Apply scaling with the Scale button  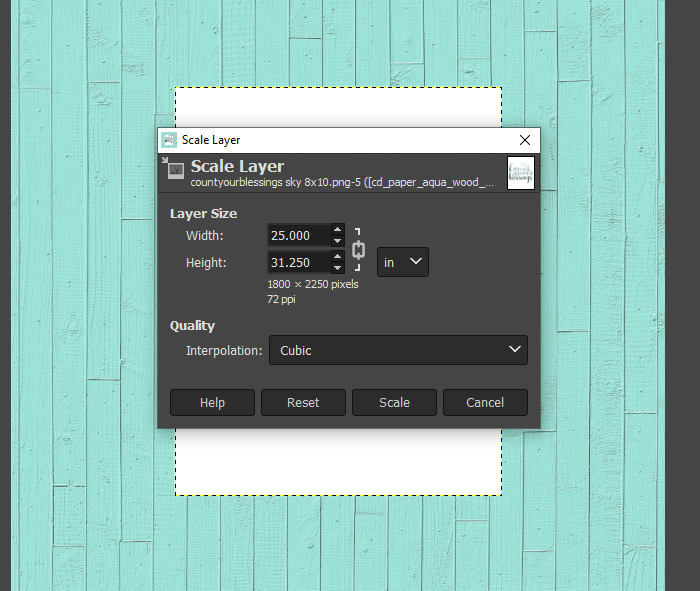394,402
